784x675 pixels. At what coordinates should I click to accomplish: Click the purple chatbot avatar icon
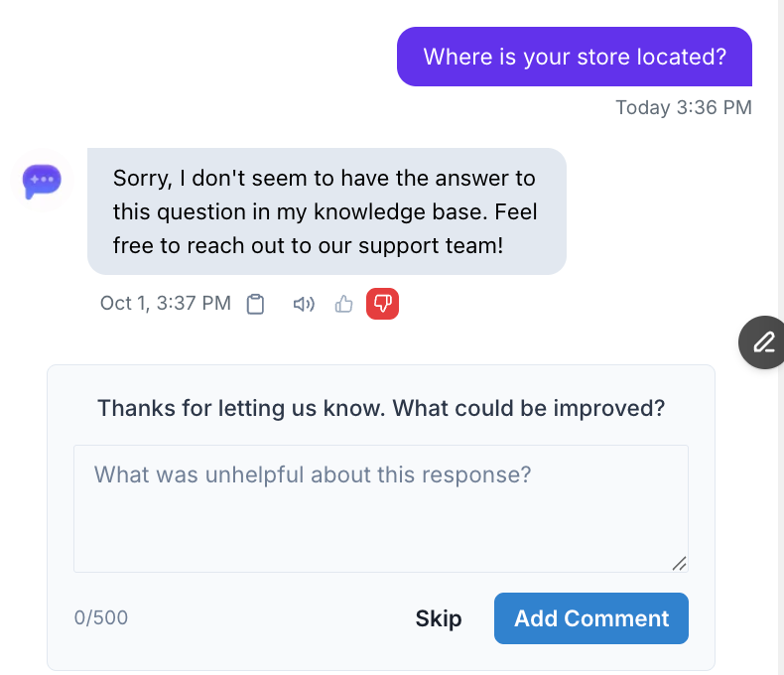[x=43, y=182]
